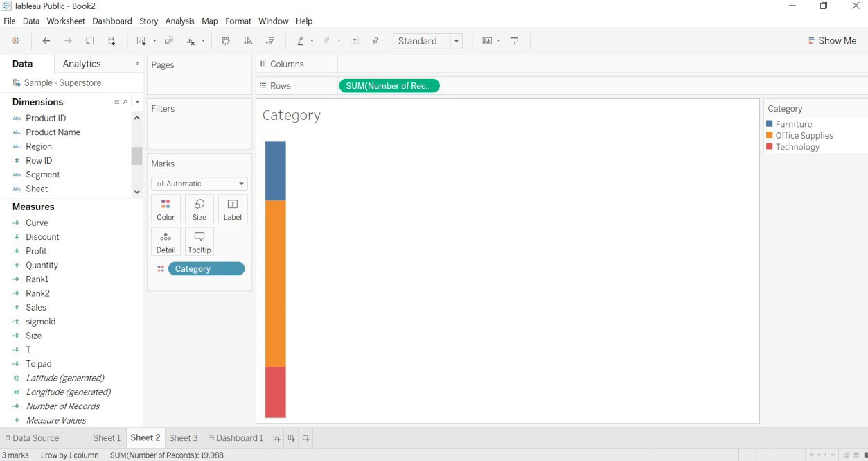
Task: Select the Category pill on Marks card
Action: pyautogui.click(x=206, y=269)
